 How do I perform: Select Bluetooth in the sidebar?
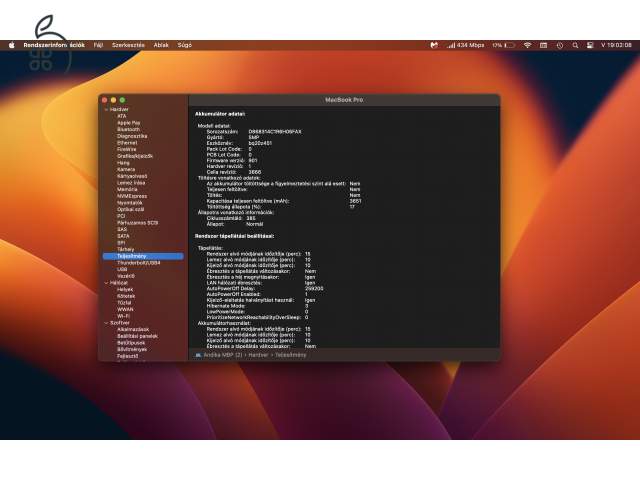129,129
